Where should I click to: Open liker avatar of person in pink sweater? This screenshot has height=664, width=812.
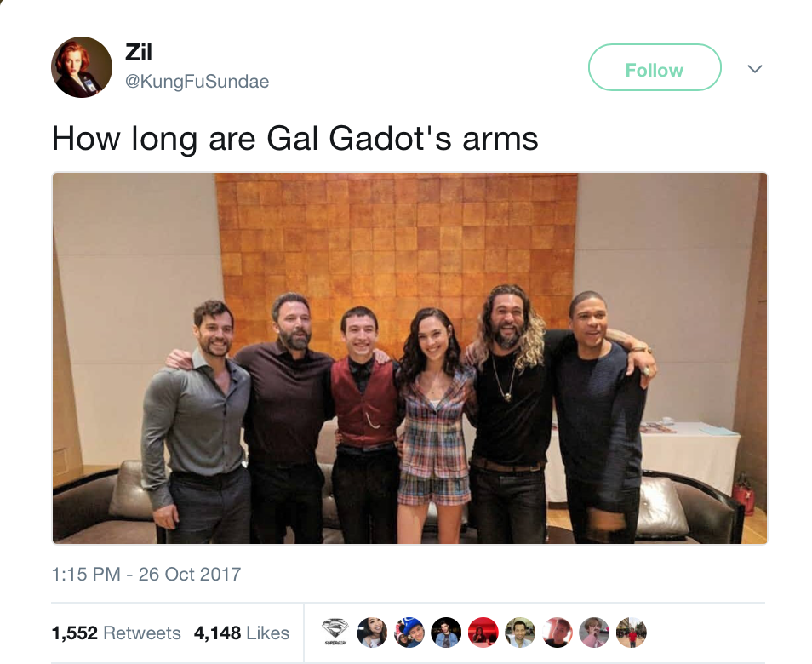tap(594, 633)
